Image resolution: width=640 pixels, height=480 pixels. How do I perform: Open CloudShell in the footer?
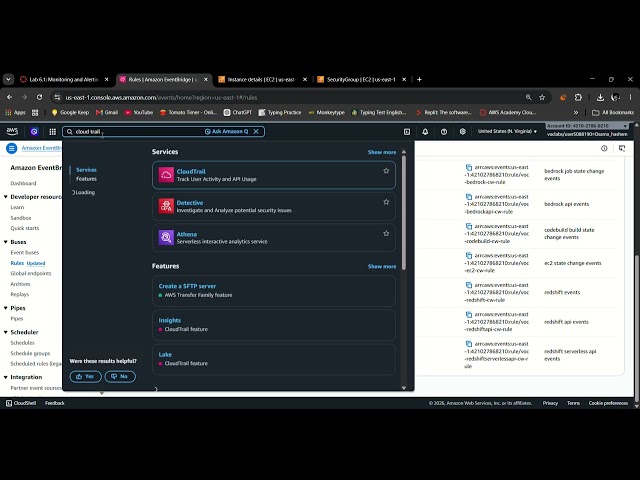pos(21,403)
